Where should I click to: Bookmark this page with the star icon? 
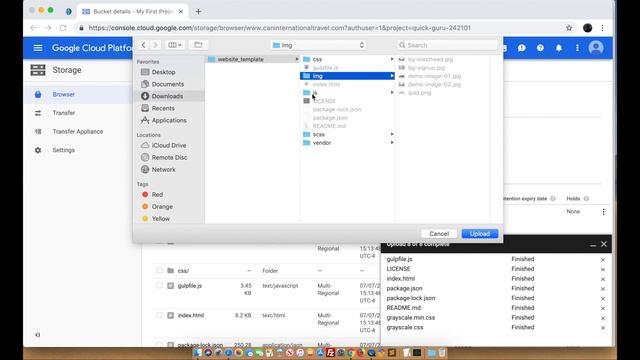click(569, 28)
